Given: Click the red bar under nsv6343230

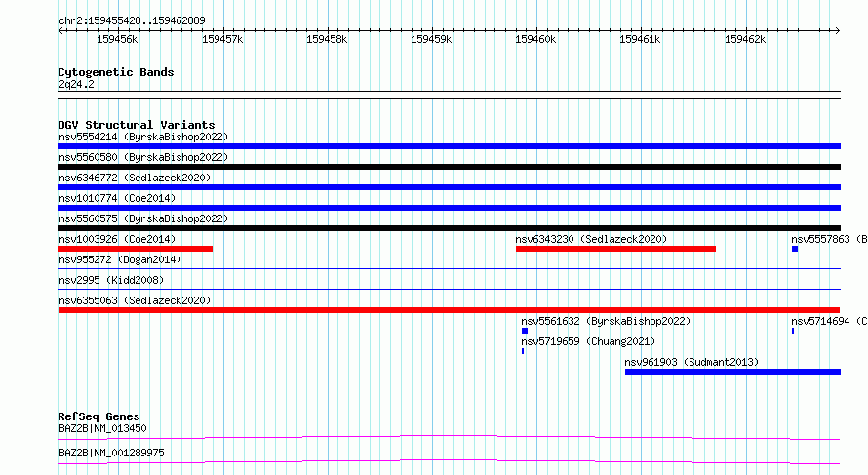Looking at the screenshot, I should click(x=615, y=249).
